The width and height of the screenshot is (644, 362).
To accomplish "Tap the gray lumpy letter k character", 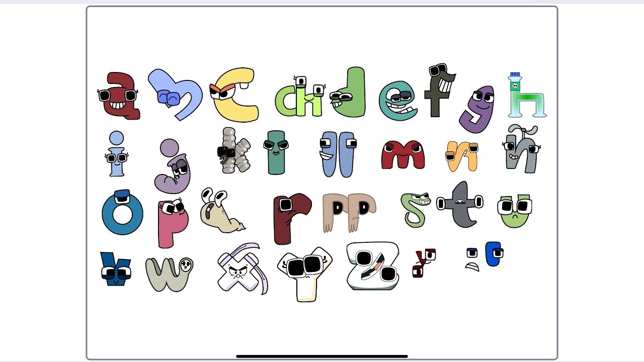I will pyautogui.click(x=233, y=150).
